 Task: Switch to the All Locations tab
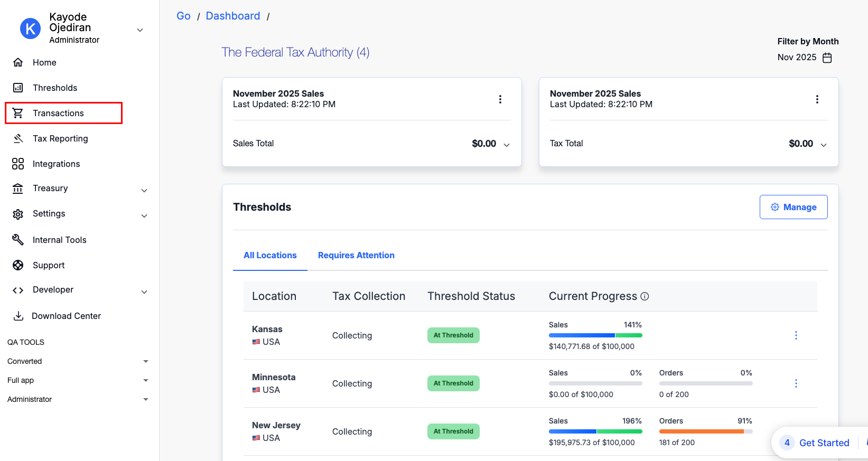(270, 255)
